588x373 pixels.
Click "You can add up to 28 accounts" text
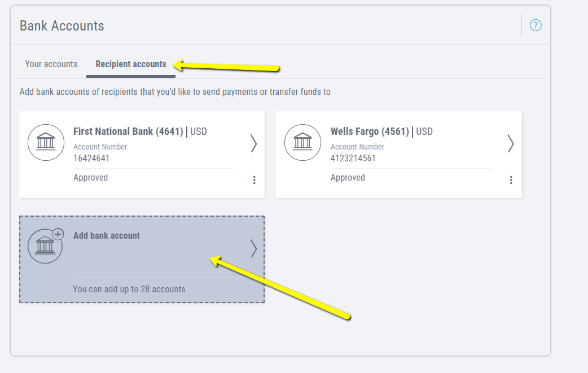pos(129,289)
